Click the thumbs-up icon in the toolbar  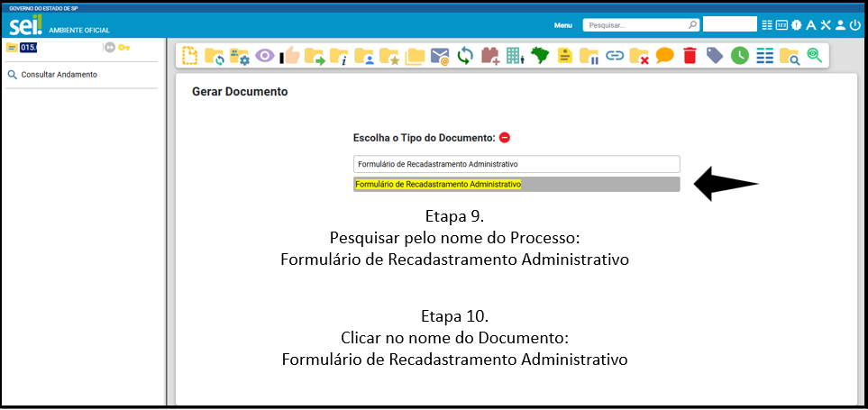pyautogui.click(x=289, y=56)
